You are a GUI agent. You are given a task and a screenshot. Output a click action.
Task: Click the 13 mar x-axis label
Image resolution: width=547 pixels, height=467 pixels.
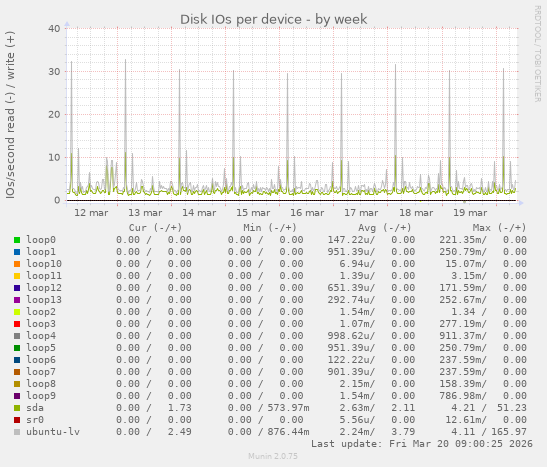pyautogui.click(x=145, y=213)
